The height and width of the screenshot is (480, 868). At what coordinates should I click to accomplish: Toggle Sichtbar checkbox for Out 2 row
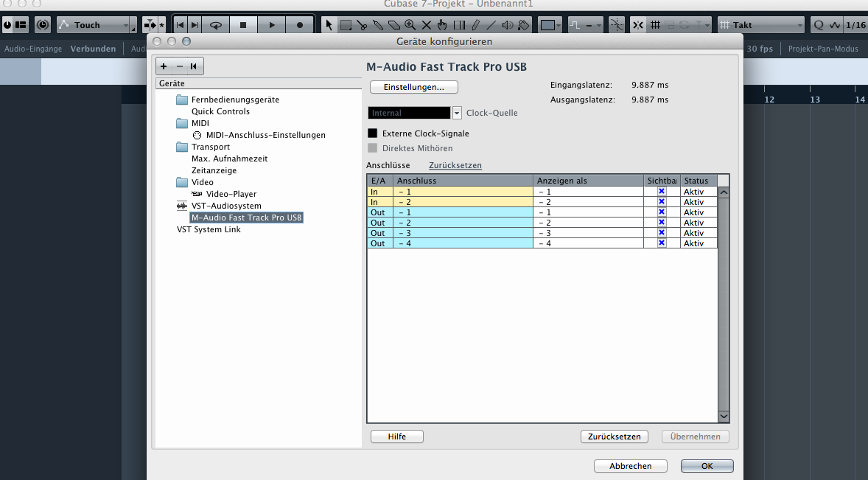click(x=662, y=223)
